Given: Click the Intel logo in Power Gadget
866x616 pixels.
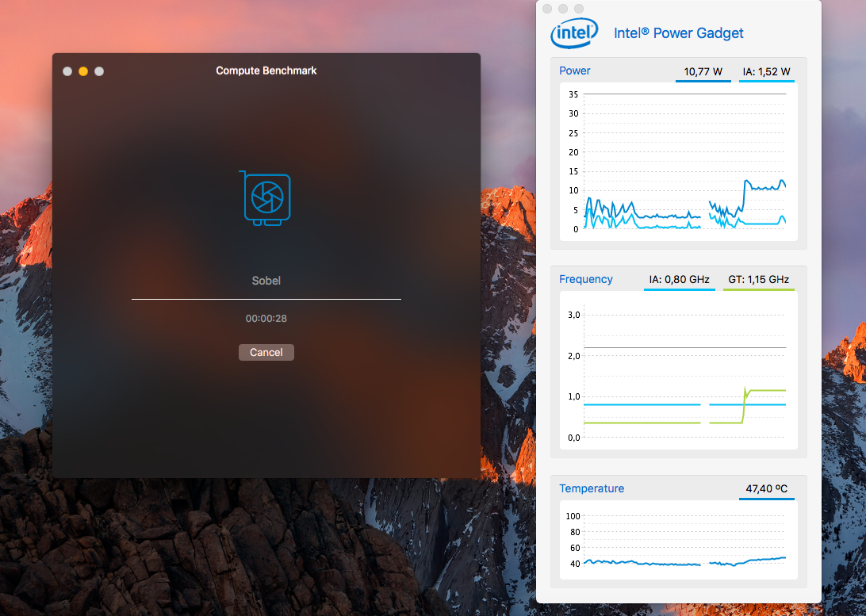Looking at the screenshot, I should 574,33.
